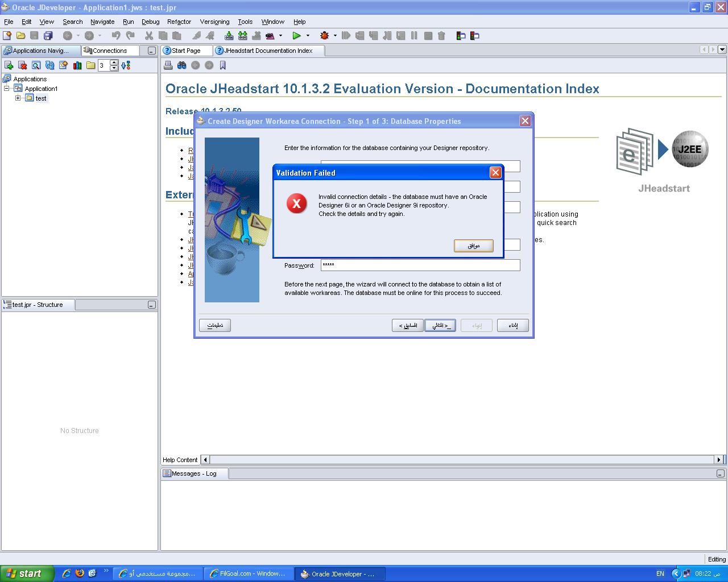
Task: Click the OK button in Validation Failed dialog
Action: [x=473, y=246]
